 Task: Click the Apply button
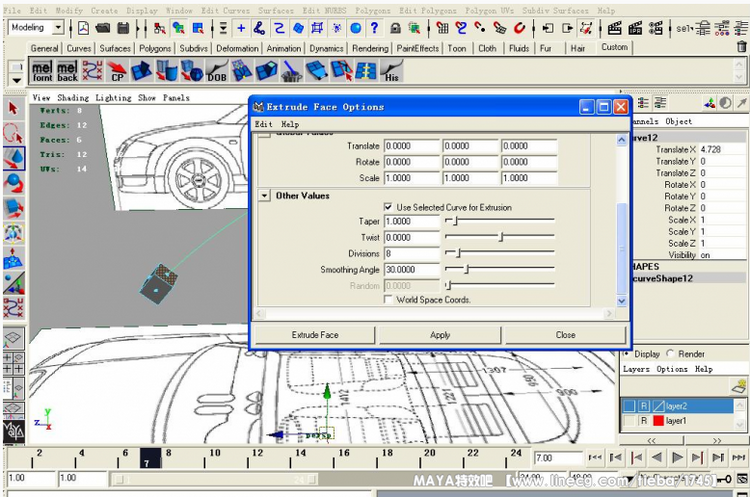(440, 335)
